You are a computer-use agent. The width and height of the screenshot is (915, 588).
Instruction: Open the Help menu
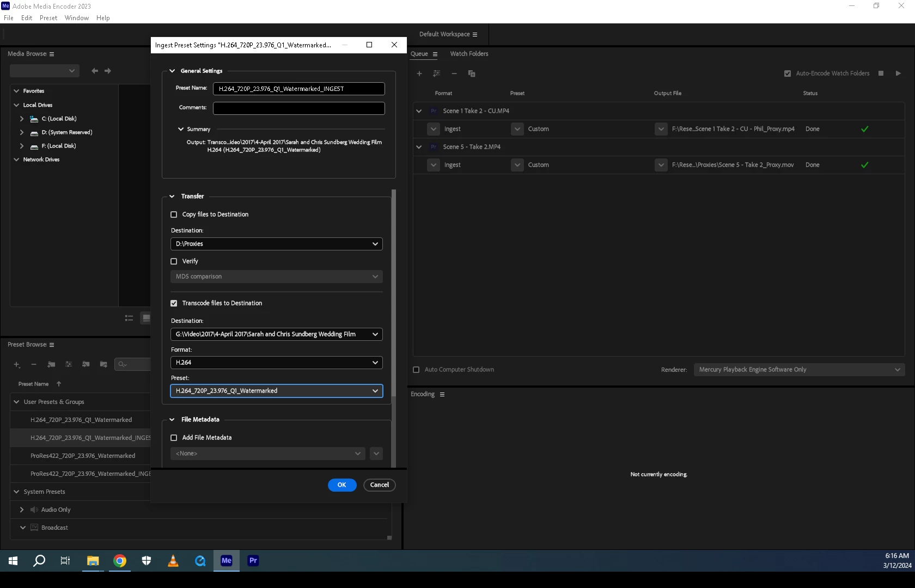tap(103, 18)
